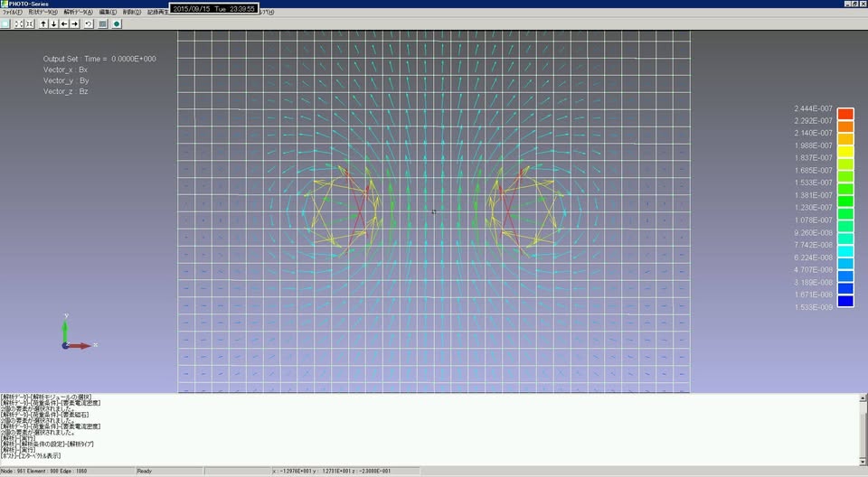Click the left arrow pan button

(64, 23)
